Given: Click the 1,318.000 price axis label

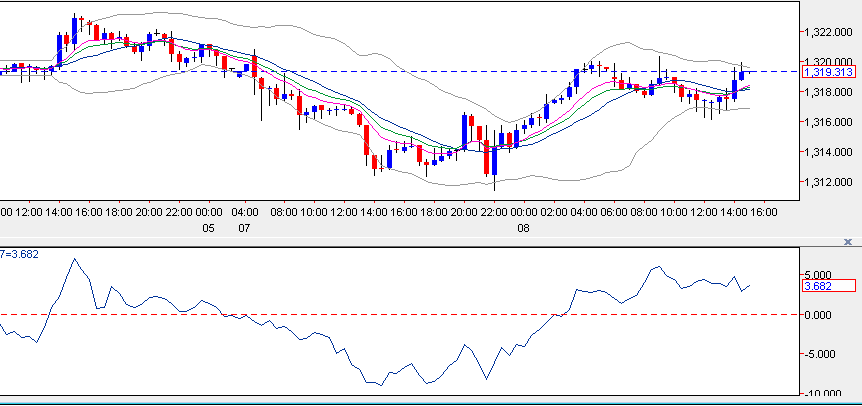Looking at the screenshot, I should (x=828, y=92).
